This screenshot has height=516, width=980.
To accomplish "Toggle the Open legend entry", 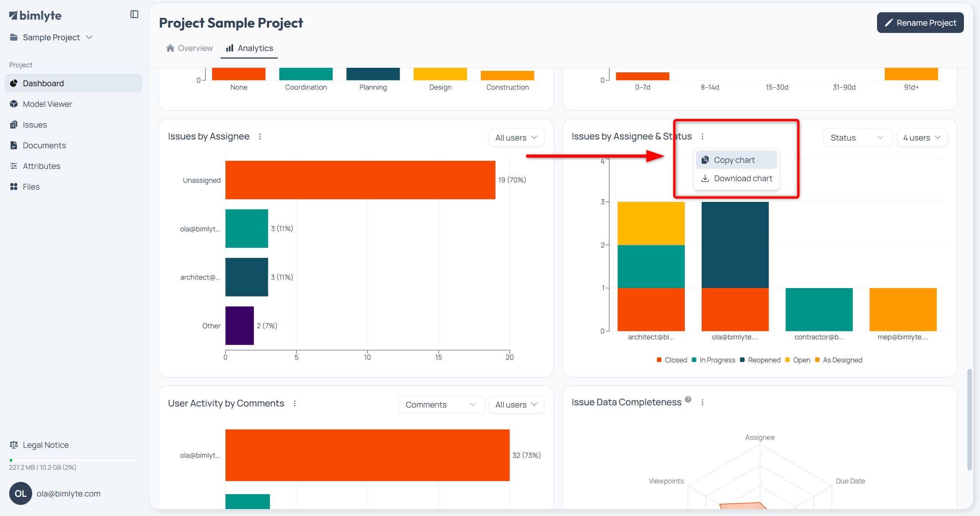I will [798, 360].
